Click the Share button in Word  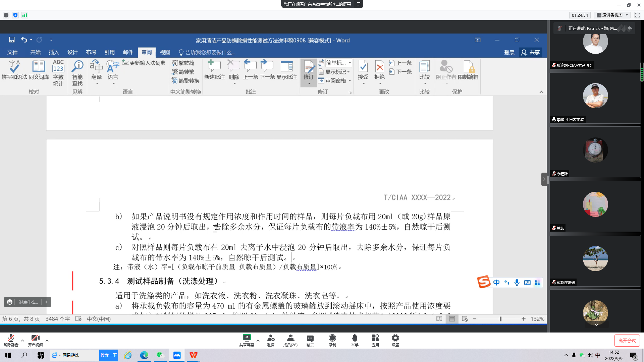[x=530, y=53]
